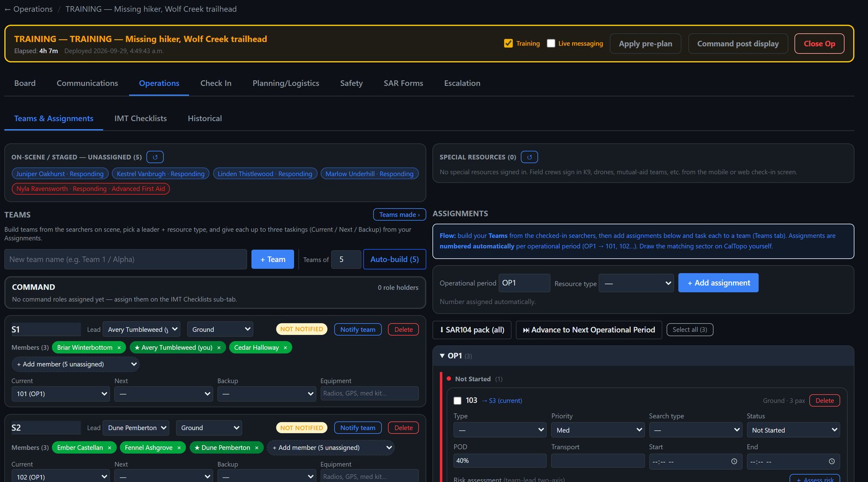868x482 pixels.
Task: Open the Check In tab
Action: [216, 83]
